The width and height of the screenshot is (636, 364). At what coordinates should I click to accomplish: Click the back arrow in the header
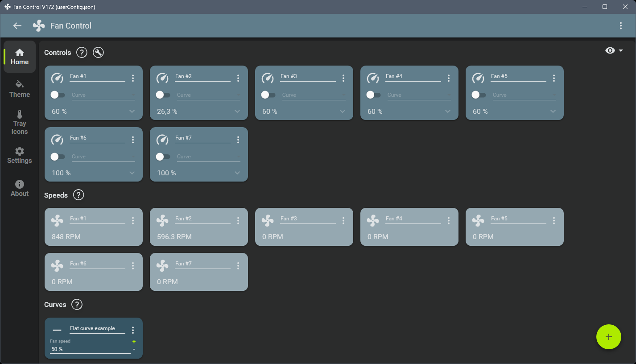(17, 25)
